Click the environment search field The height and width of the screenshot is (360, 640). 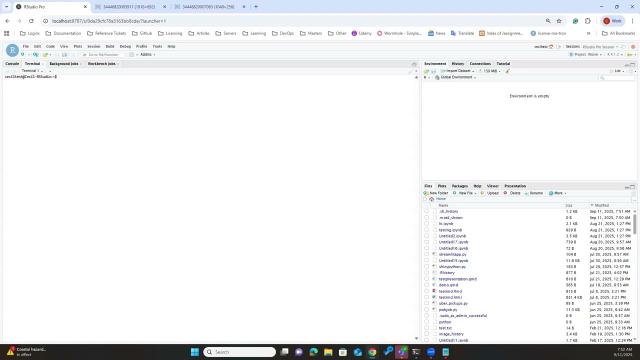pos(617,77)
